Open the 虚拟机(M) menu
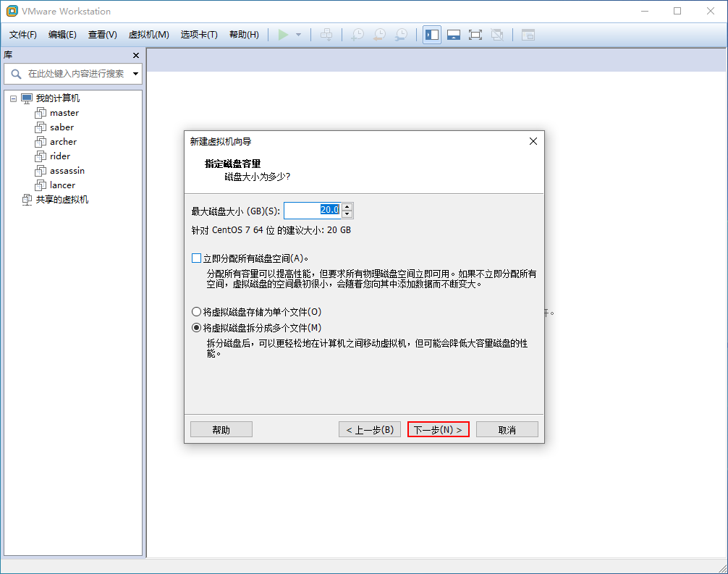The image size is (728, 574). pos(148,34)
